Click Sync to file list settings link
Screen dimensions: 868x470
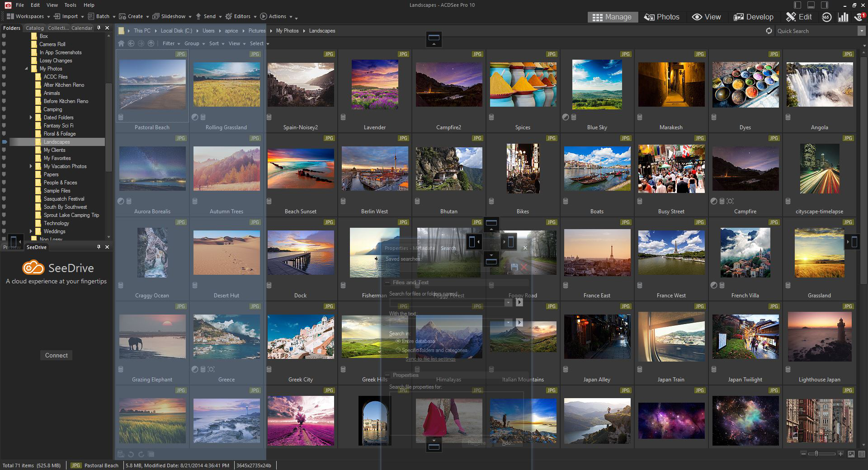(430, 359)
